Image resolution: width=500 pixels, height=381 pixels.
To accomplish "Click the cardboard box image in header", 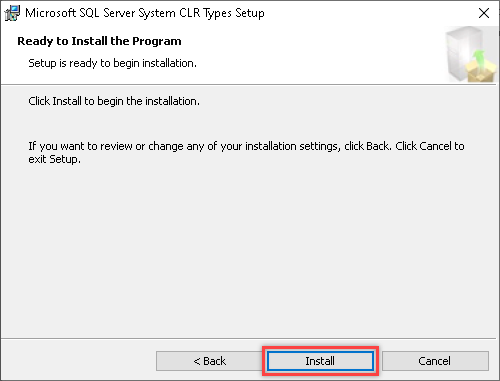I will coord(480,72).
